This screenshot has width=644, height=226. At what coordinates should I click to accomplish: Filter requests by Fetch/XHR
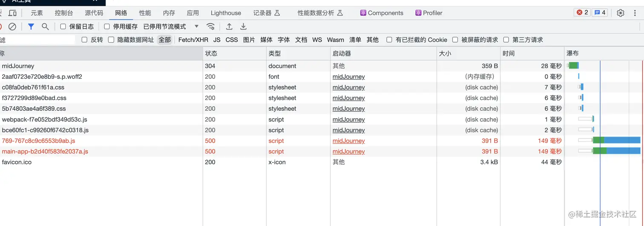pos(193,40)
